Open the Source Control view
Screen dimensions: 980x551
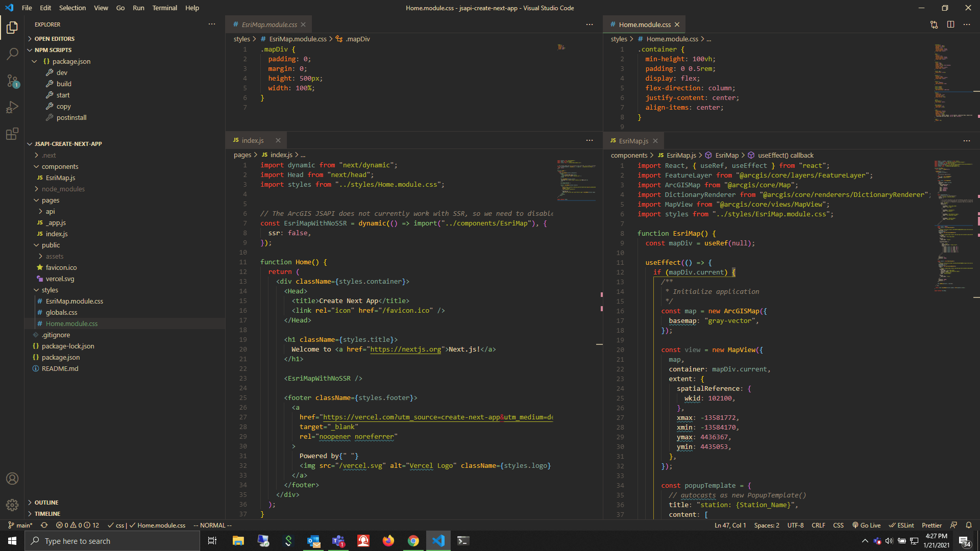pos(12,81)
